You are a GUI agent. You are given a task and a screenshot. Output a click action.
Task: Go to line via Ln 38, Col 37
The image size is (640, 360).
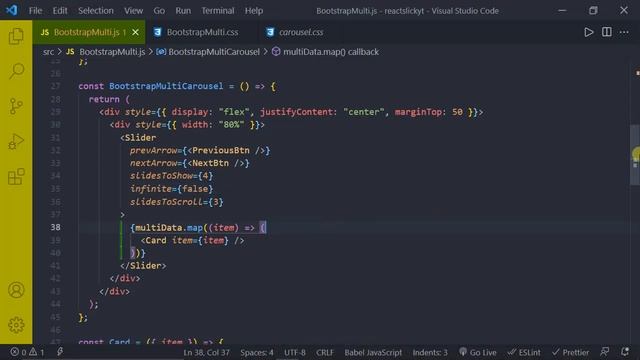point(207,352)
